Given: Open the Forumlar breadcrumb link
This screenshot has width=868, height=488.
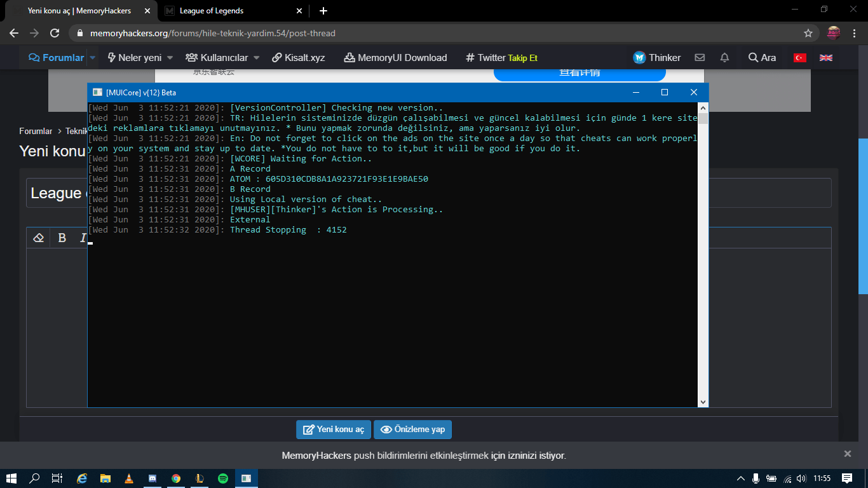Looking at the screenshot, I should [x=36, y=131].
